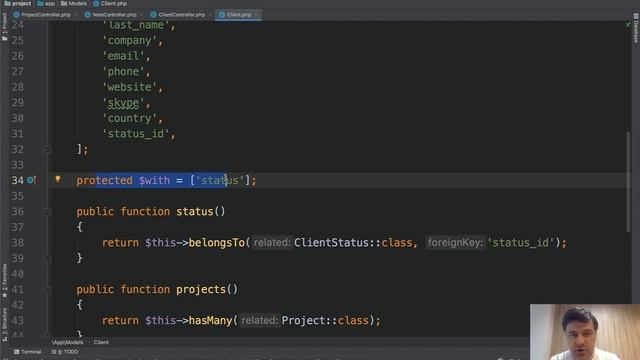Open the Project side tool window

pos(4,27)
